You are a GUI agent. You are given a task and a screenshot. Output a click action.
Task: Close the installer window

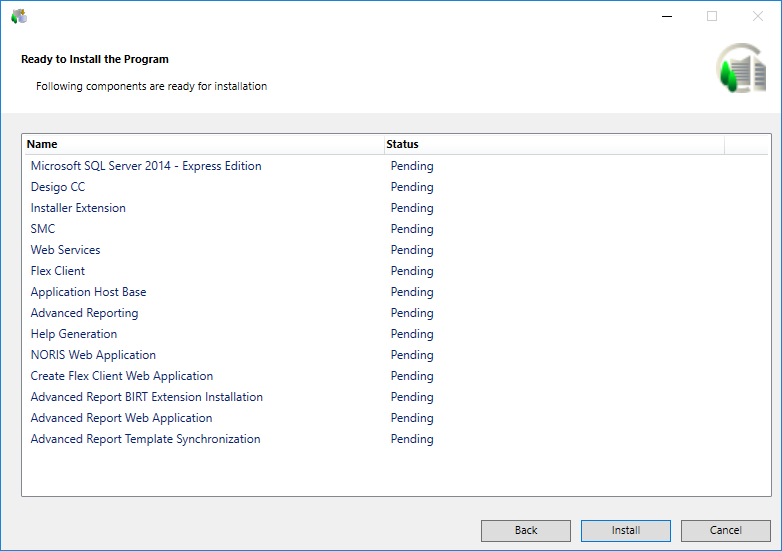[757, 16]
